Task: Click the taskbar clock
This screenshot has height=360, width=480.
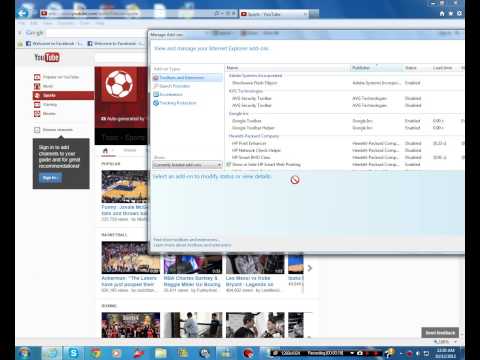Action: click(x=446, y=353)
